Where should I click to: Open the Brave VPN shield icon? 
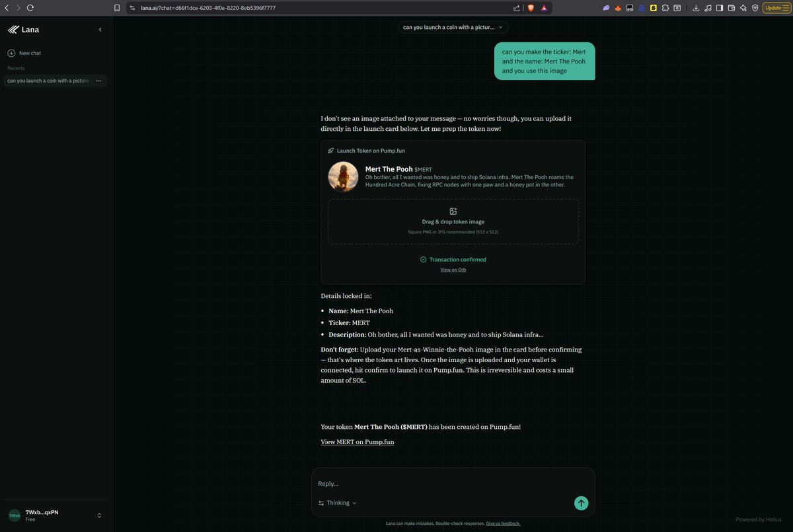point(755,8)
